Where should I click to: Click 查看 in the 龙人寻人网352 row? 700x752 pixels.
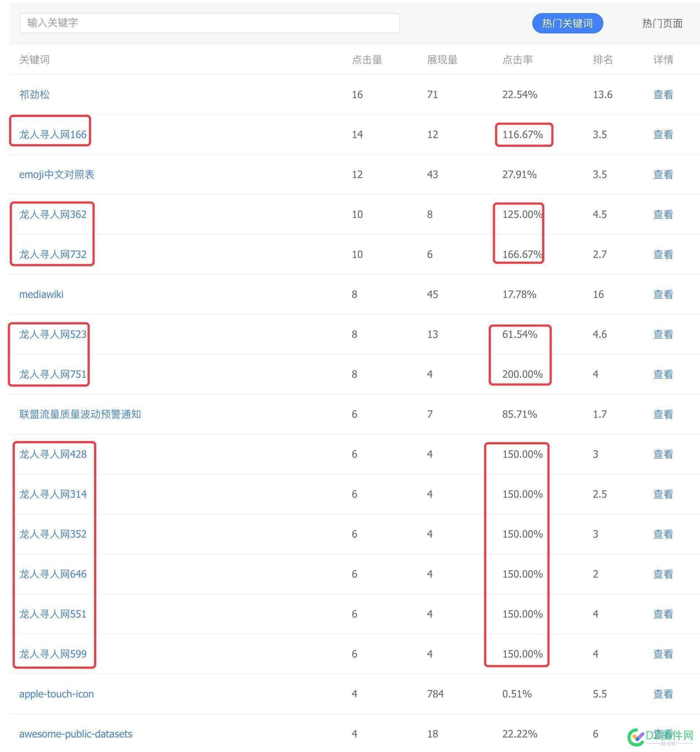(x=663, y=534)
